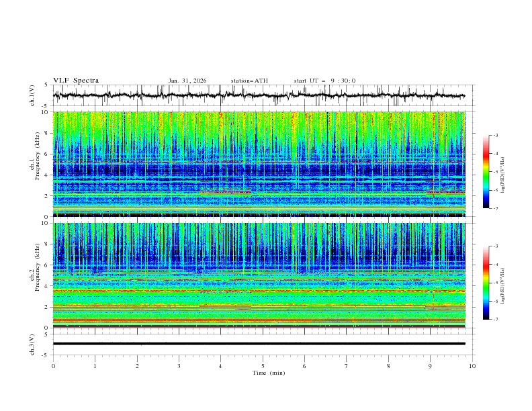The width and height of the screenshot is (532, 411).
Task: Click the date 'Jan. 31, 2026'
Action: point(187,81)
